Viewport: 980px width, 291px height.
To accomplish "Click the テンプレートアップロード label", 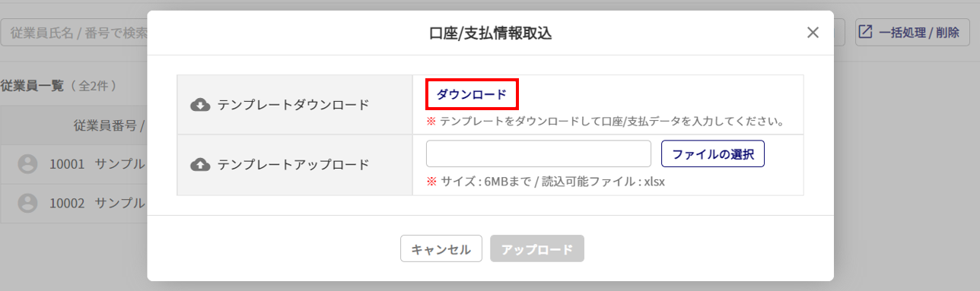I will pos(293,164).
